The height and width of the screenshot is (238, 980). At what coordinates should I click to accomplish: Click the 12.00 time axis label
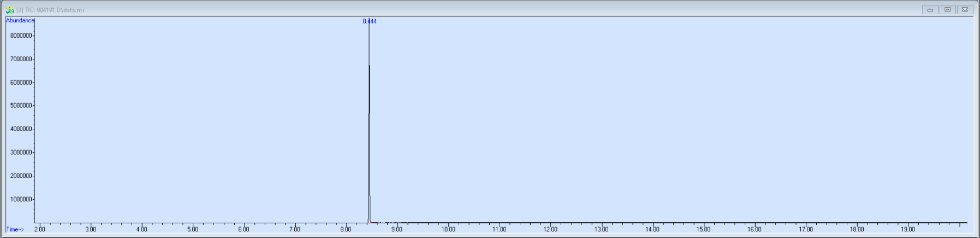click(550, 229)
